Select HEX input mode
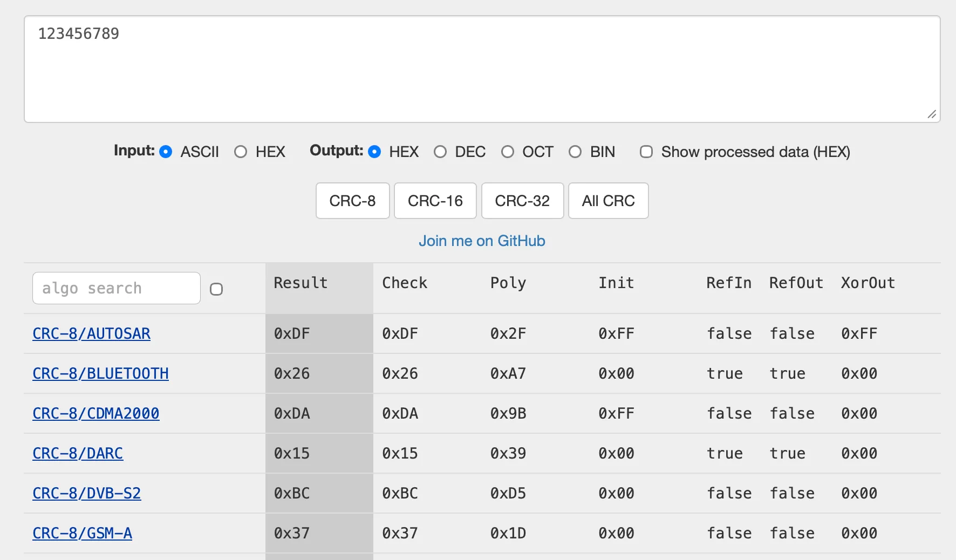Image resolution: width=956 pixels, height=560 pixels. (x=241, y=152)
